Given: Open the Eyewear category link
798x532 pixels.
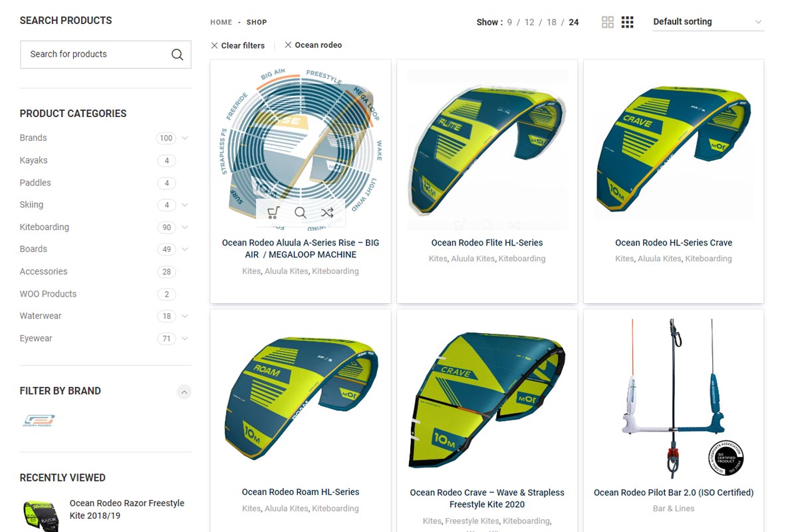Looking at the screenshot, I should point(36,338).
